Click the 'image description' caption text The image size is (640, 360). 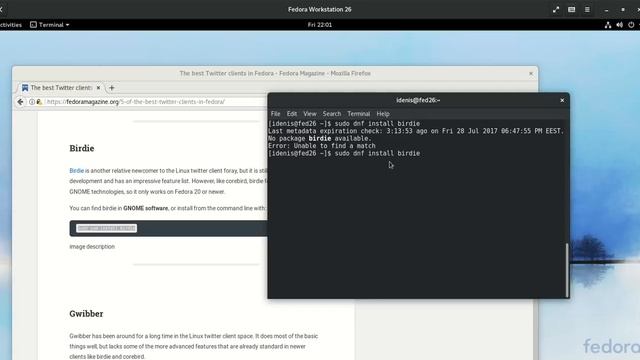click(92, 247)
